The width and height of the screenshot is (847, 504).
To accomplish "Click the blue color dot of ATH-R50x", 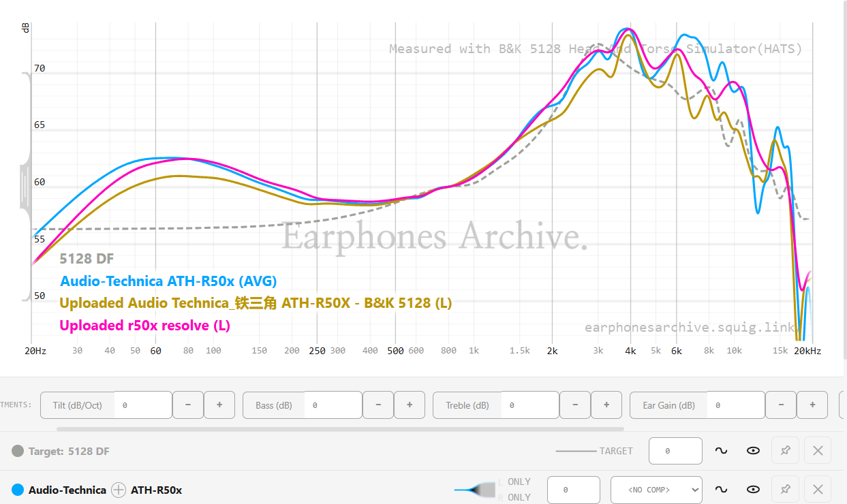I will tap(18, 490).
